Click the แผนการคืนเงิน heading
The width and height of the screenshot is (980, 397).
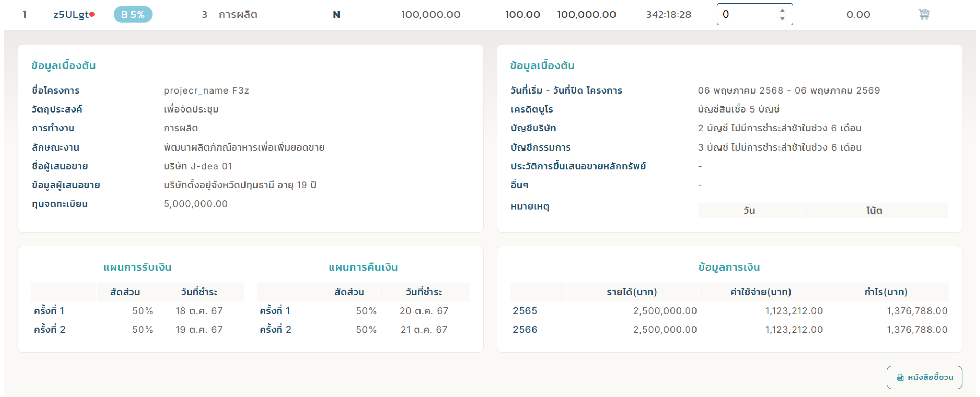pos(363,267)
